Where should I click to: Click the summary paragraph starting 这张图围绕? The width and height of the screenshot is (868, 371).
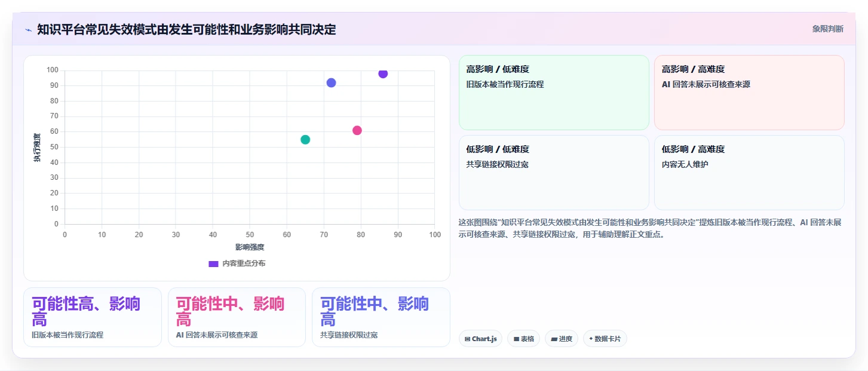[x=650, y=228]
